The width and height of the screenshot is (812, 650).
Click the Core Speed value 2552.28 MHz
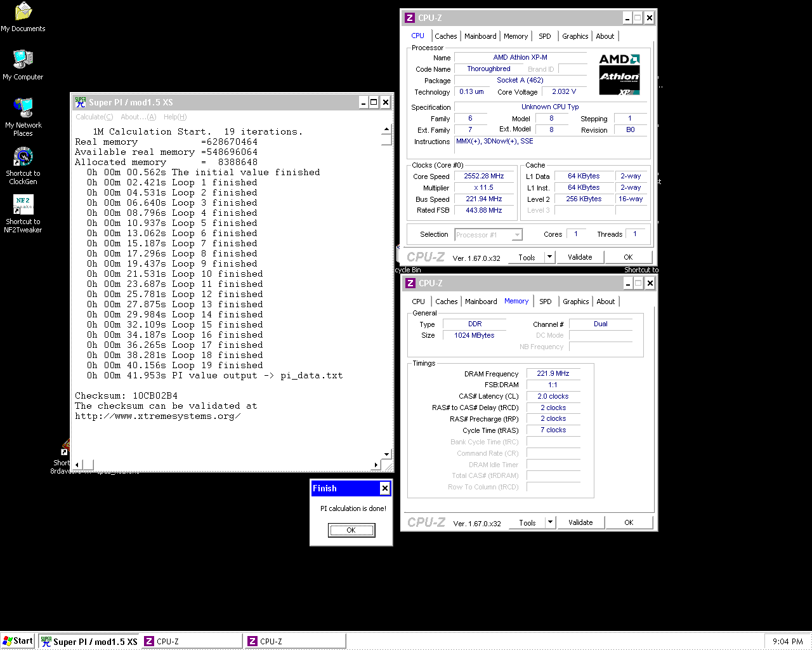click(x=484, y=176)
